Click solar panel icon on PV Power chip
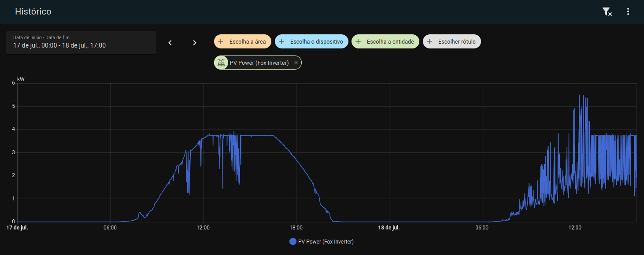Viewport: 644px width, 255px height. pos(221,63)
